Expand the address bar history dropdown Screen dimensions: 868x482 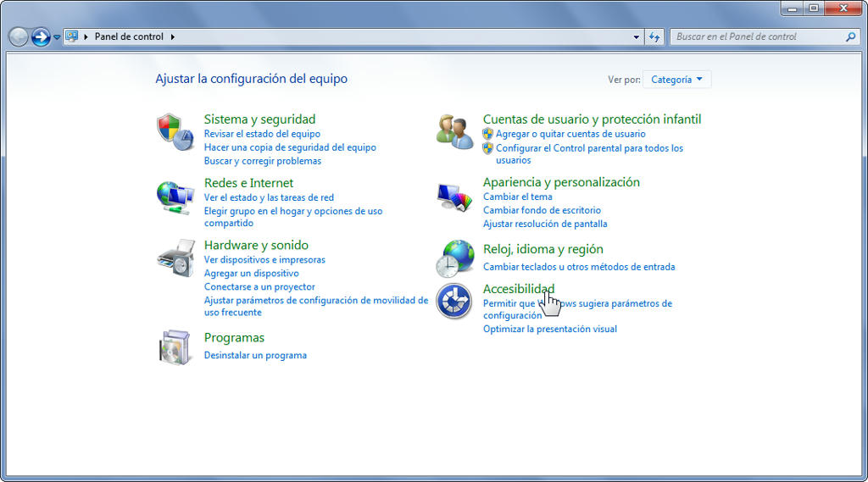tap(636, 37)
